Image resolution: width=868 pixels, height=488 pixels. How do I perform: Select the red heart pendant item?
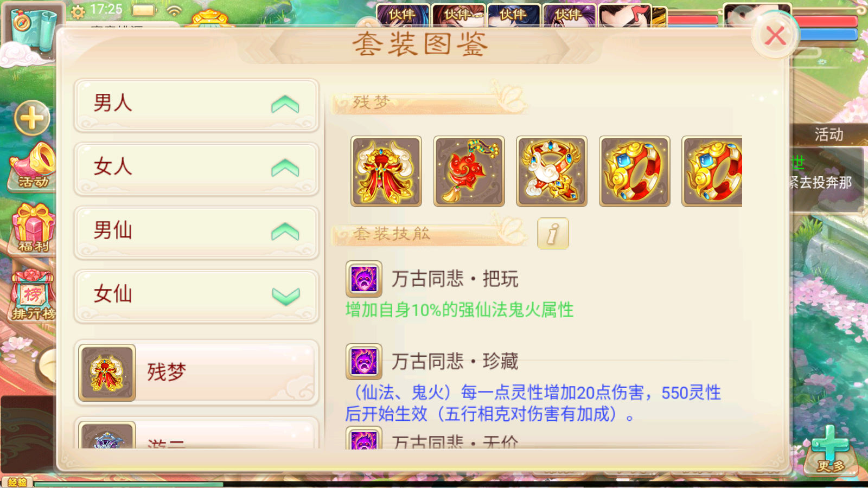(469, 171)
